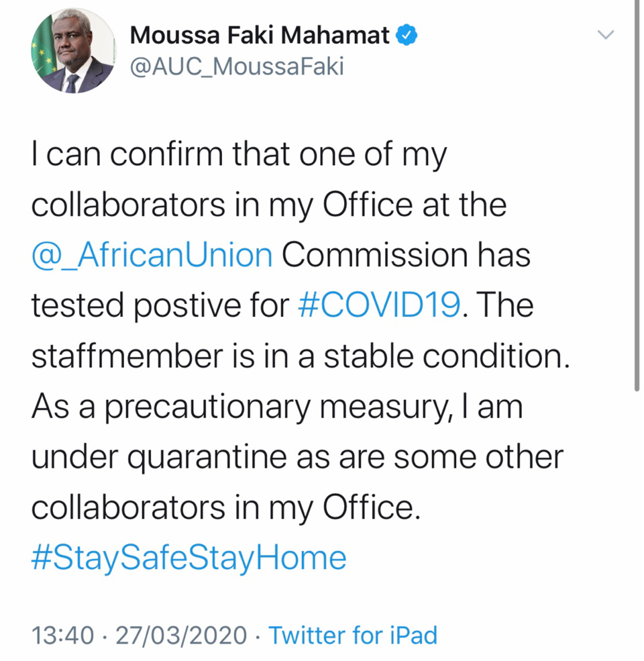This screenshot has height=661, width=644.
Task: Open the @_AfricanUnion mention
Action: pyautogui.click(x=152, y=256)
